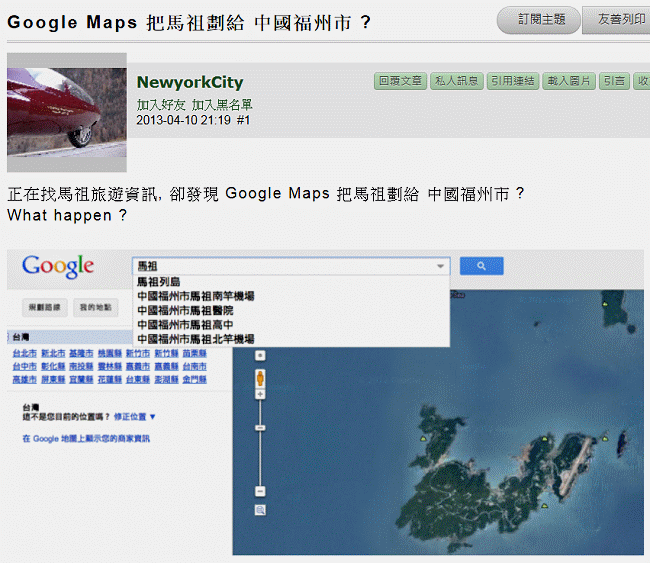Image resolution: width=650 pixels, height=563 pixels.
Task: Click the 載入圖片 button
Action: pos(569,81)
